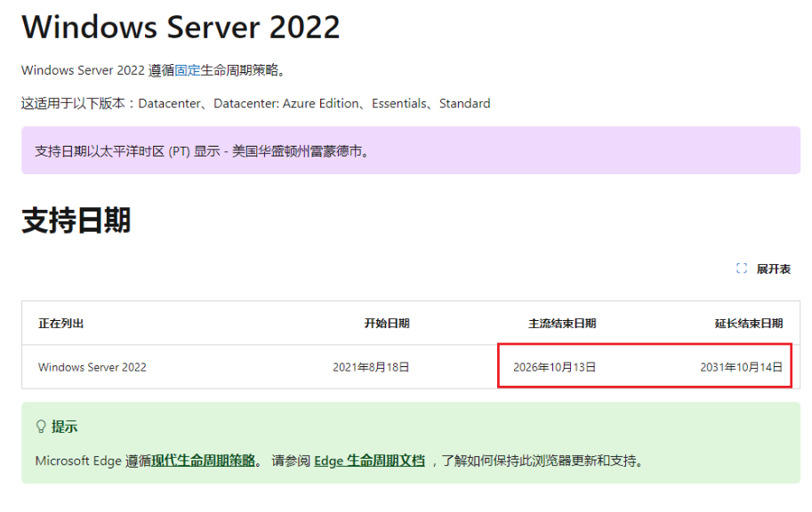Click the Windows Server 2022 page title

click(181, 27)
